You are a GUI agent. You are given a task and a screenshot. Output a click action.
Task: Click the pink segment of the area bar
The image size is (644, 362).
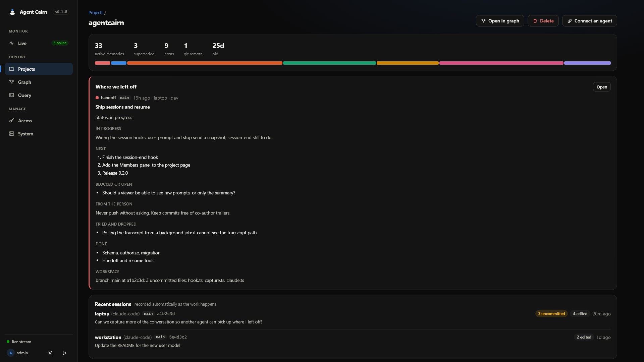pos(501,63)
